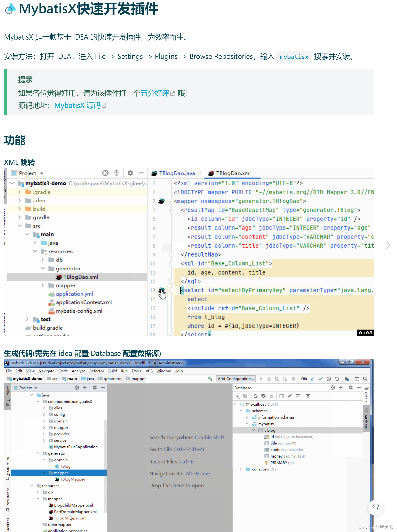This screenshot has width=397, height=532.
Task: Click Git commit green checkmark icon
Action: (321, 379)
